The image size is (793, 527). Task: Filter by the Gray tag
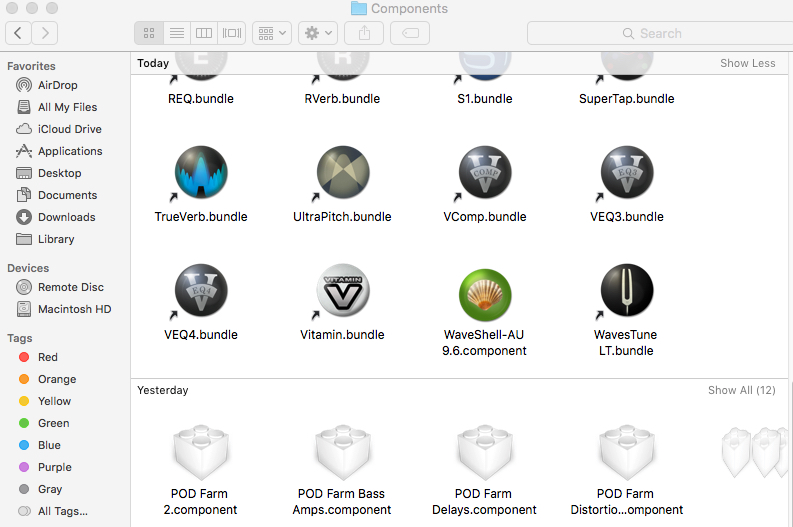pos(40,489)
